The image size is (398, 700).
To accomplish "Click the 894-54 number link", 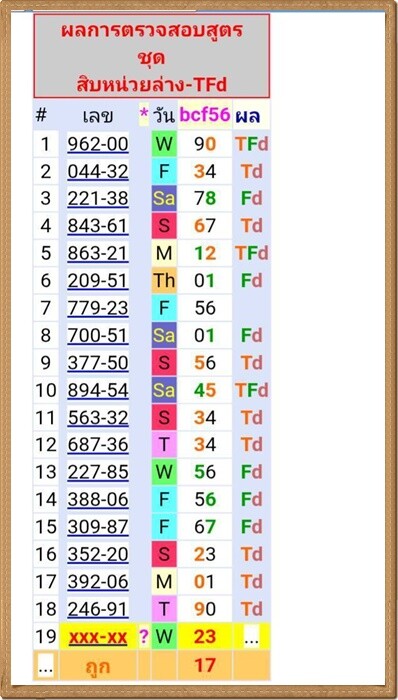I will click(x=98, y=391).
